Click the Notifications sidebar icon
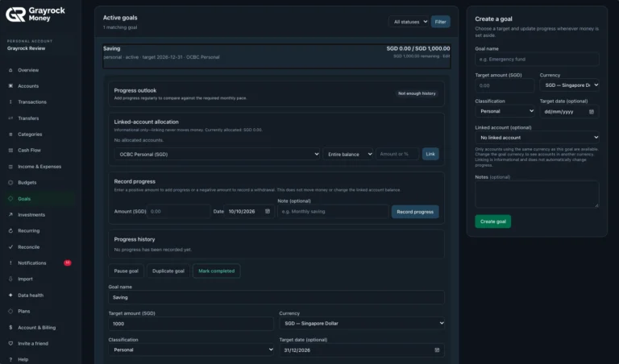619x364 pixels. coord(10,263)
